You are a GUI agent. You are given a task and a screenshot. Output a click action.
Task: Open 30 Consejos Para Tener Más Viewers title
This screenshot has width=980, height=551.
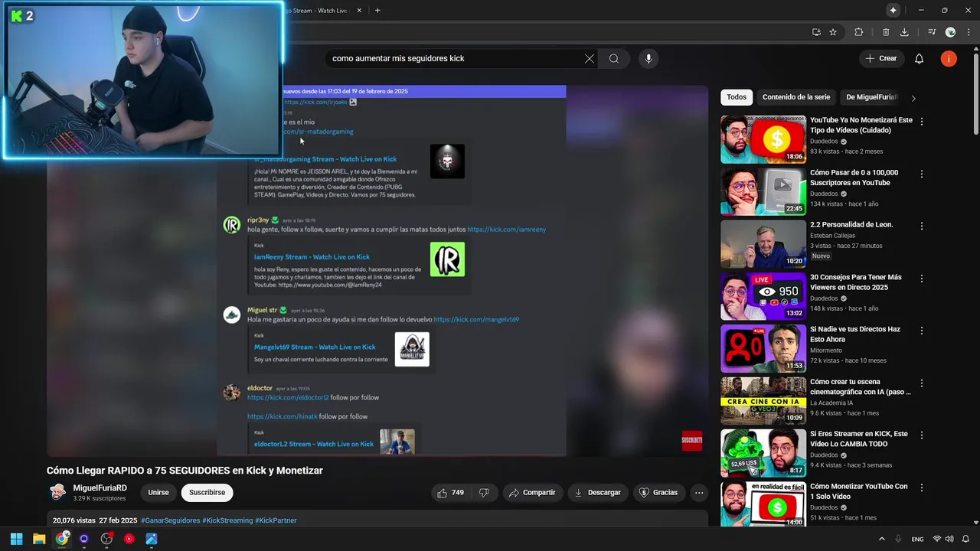(856, 282)
